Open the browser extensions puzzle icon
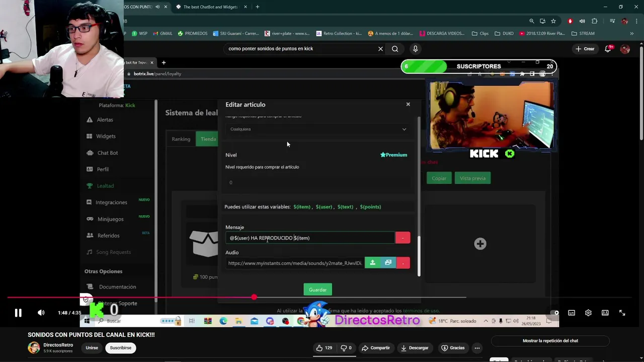644x362 pixels. pos(595,21)
